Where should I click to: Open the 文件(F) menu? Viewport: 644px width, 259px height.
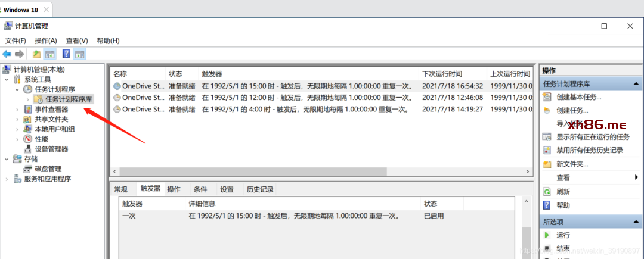point(16,40)
